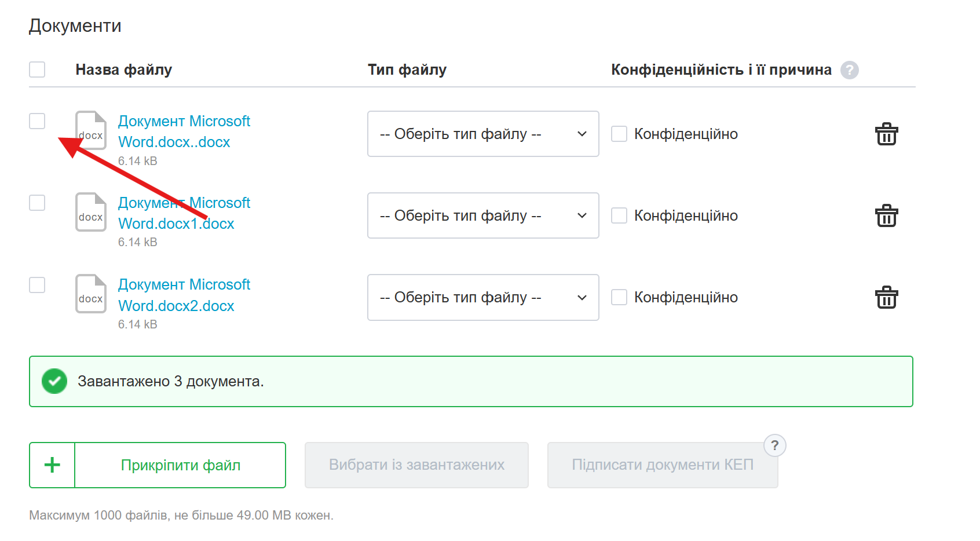This screenshot has width=980, height=541.
Task: Click Вибрати із завантажених button
Action: point(416,465)
